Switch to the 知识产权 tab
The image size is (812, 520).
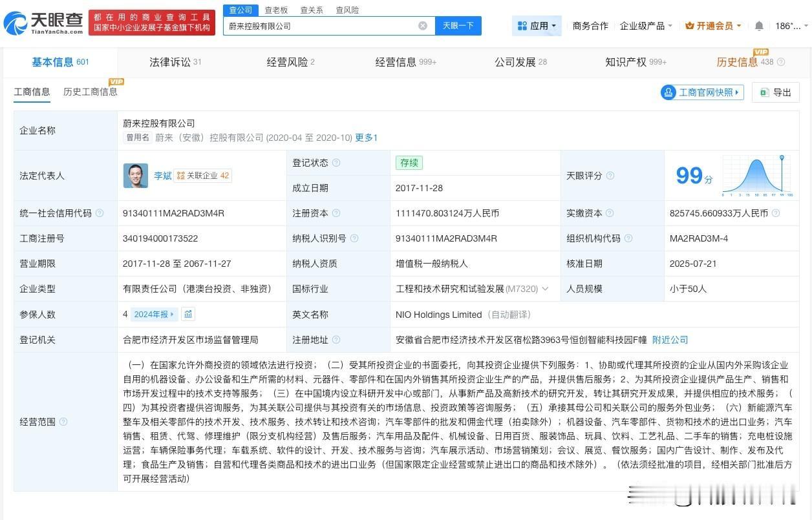tap(636, 62)
